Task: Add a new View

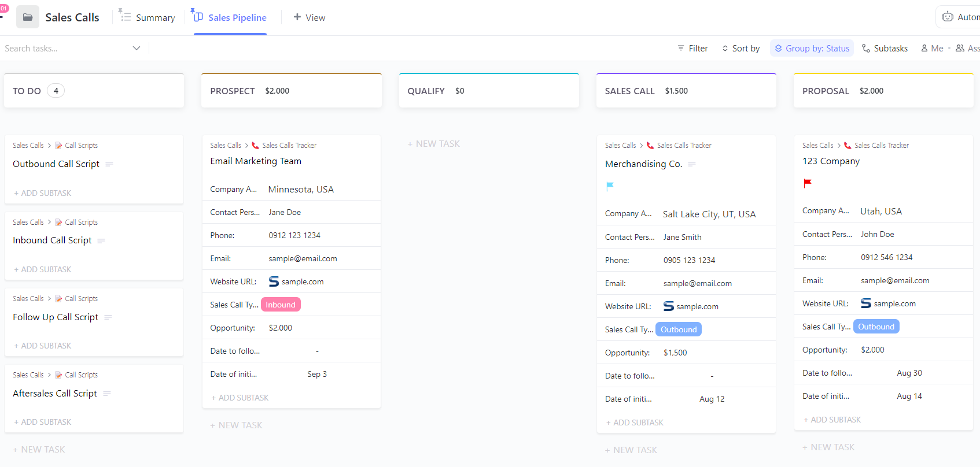Action: pos(310,17)
